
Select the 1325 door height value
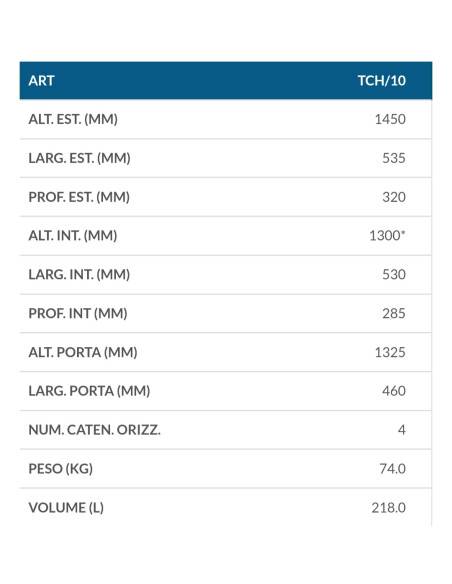(x=390, y=352)
